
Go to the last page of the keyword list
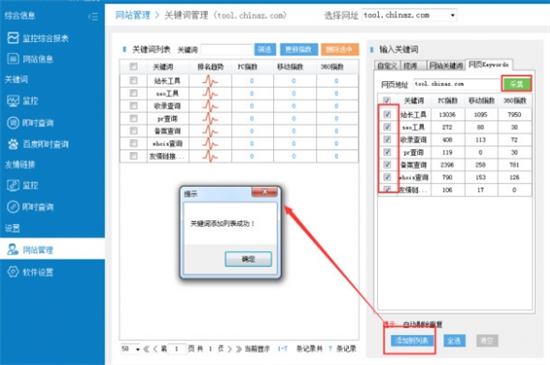[239, 349]
